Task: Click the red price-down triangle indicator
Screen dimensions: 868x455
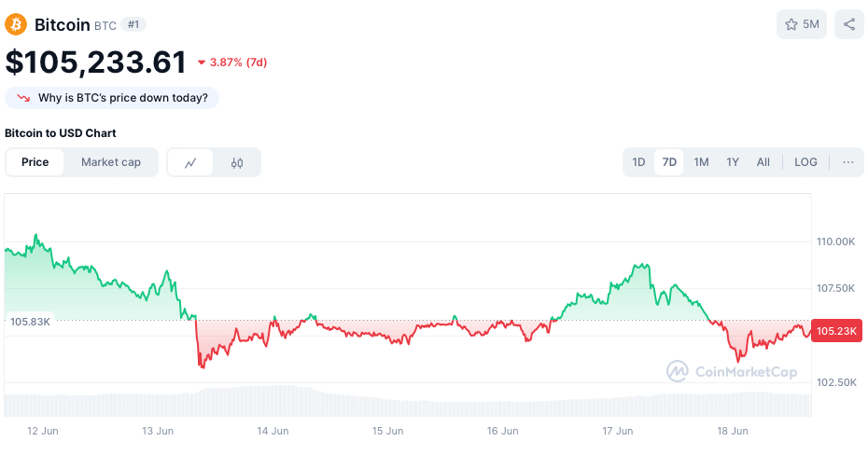Action: pos(202,62)
